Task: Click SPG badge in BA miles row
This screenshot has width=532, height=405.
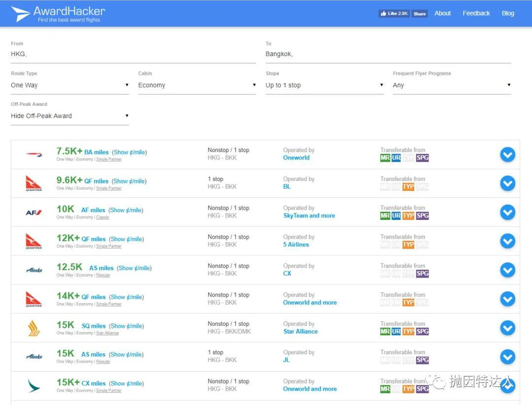Action: pos(423,157)
